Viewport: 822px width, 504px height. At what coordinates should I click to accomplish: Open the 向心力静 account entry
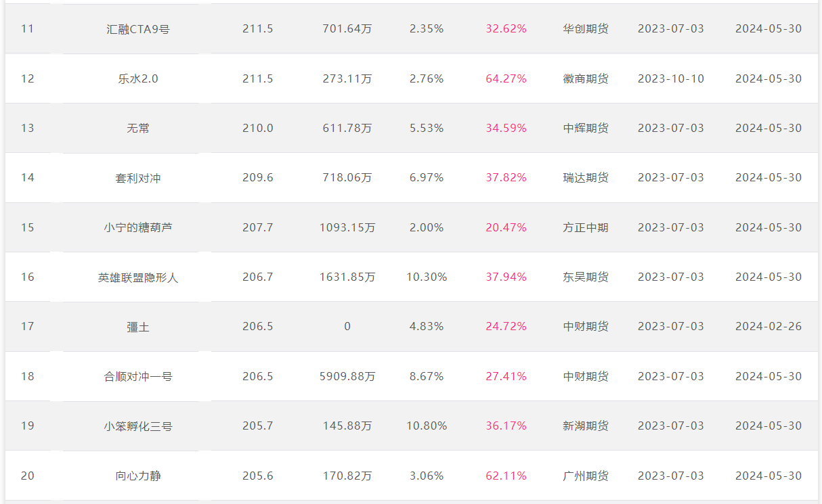138,476
